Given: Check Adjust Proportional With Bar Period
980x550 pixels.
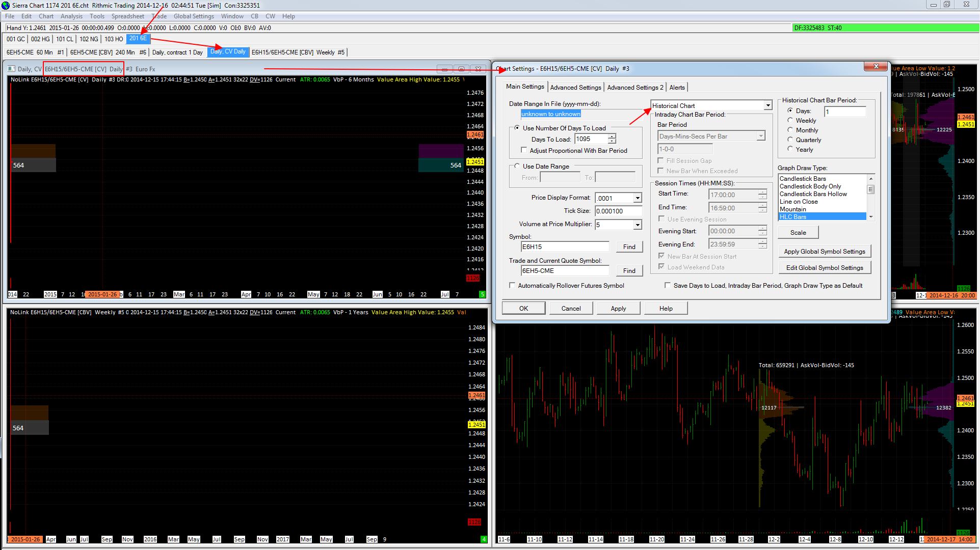Looking at the screenshot, I should (x=524, y=150).
